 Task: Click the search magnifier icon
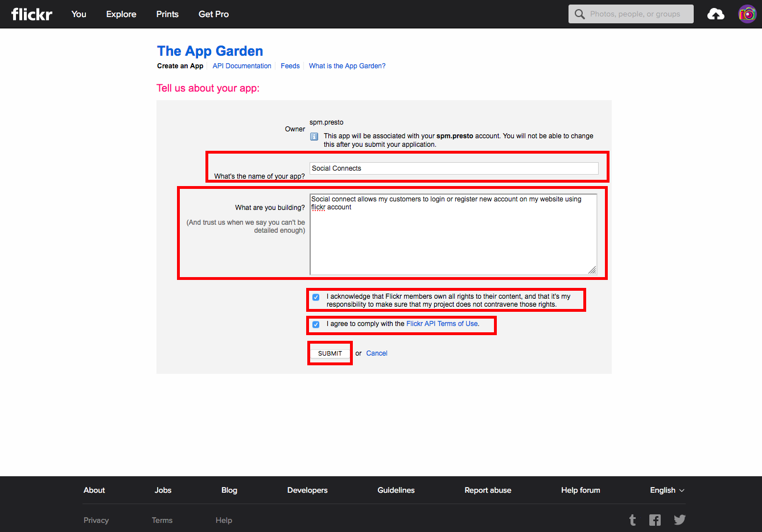[579, 14]
